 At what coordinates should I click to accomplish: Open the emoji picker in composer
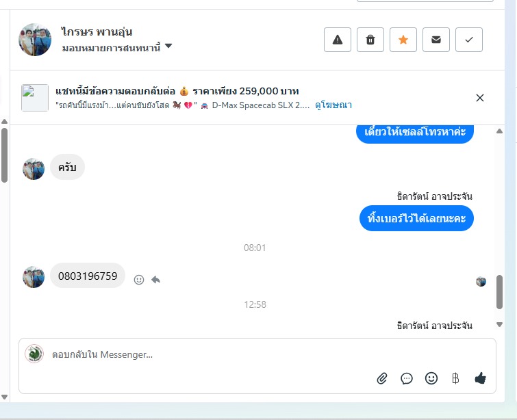[431, 378]
